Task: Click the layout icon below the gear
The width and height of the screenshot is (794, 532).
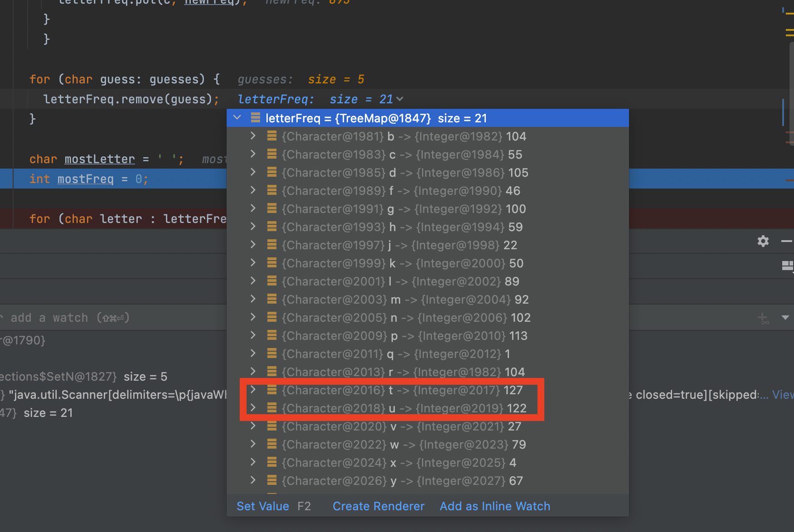Action: click(787, 266)
